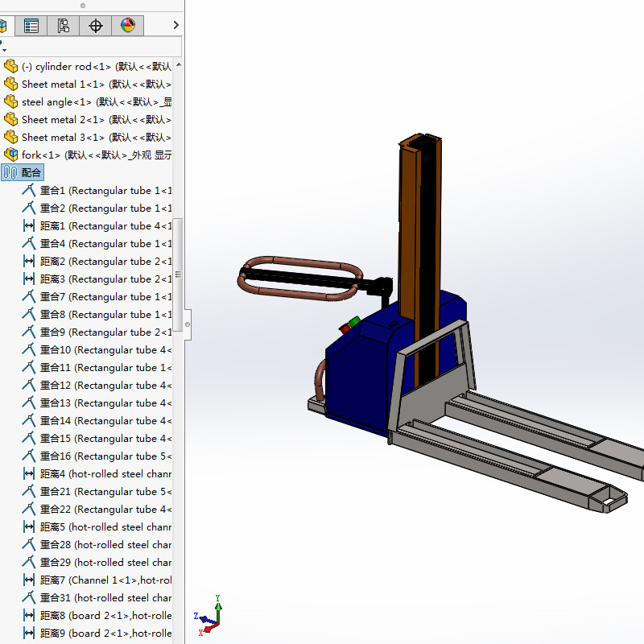This screenshot has height=644, width=644.
Task: Open the PropertyManager tab
Action: tap(31, 26)
